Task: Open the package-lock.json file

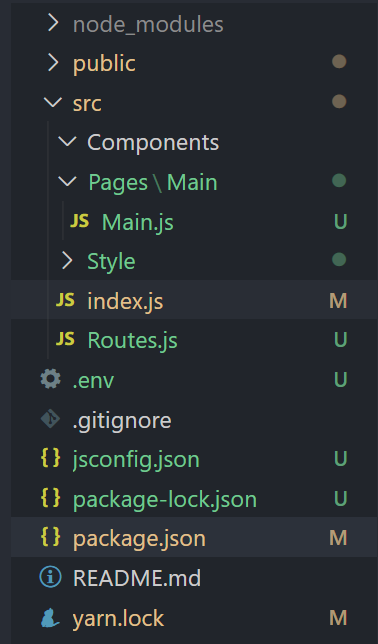Action: 165,499
